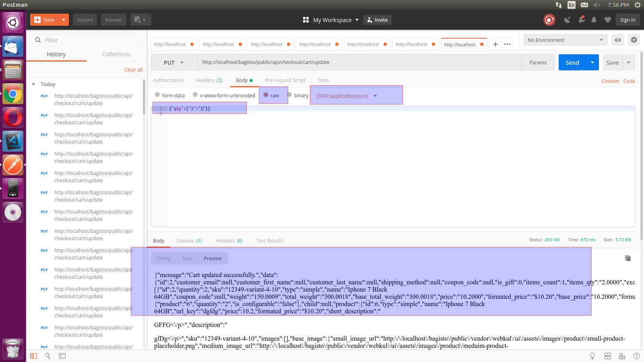Click the request URL input field

[x=360, y=62]
